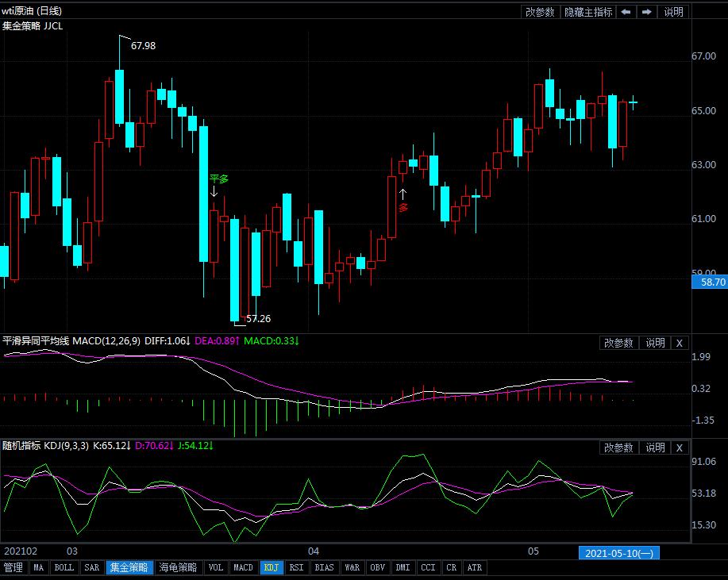Switch to the BOLL indicator tab
The height and width of the screenshot is (580, 728).
pyautogui.click(x=64, y=568)
